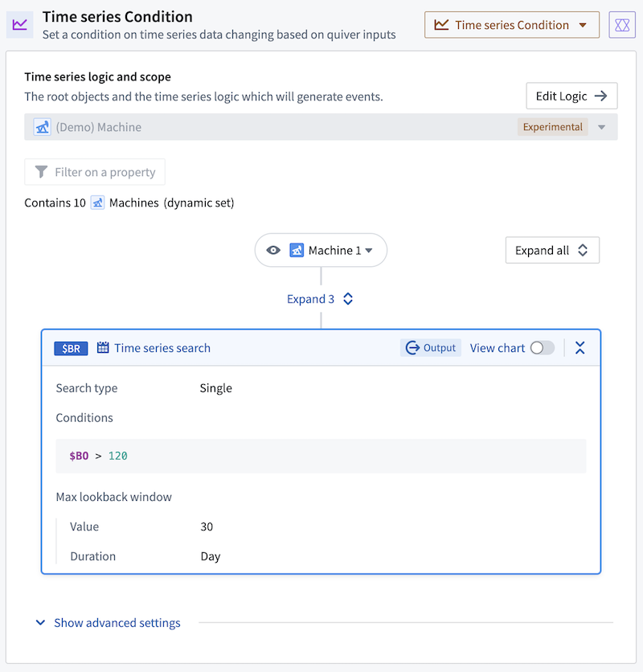
Task: Click the Expand all button
Action: pyautogui.click(x=552, y=250)
